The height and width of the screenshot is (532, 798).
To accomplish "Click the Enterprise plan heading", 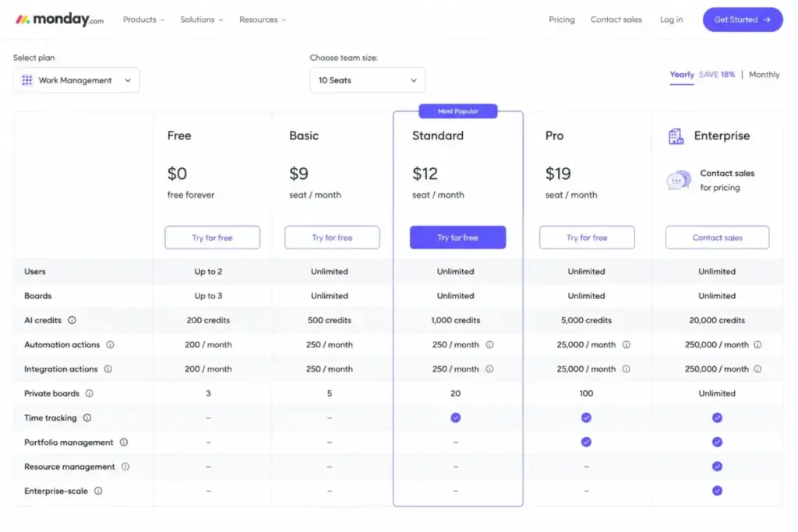I will [722, 136].
